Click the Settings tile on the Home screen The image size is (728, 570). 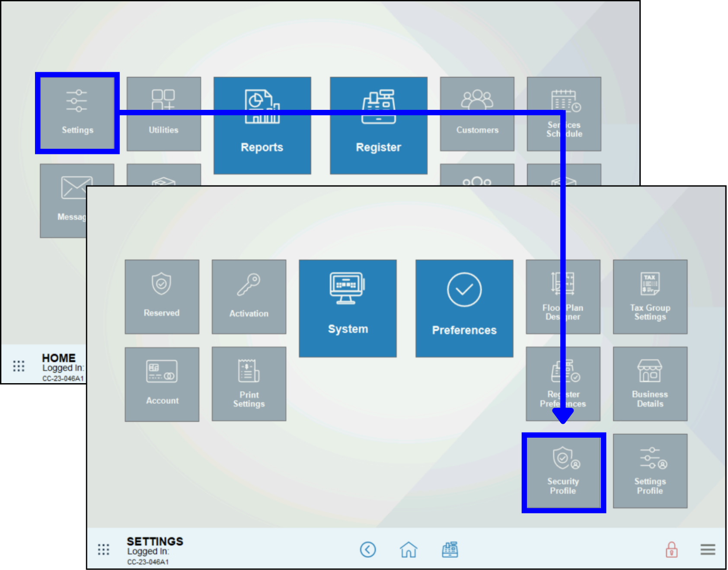click(77, 113)
